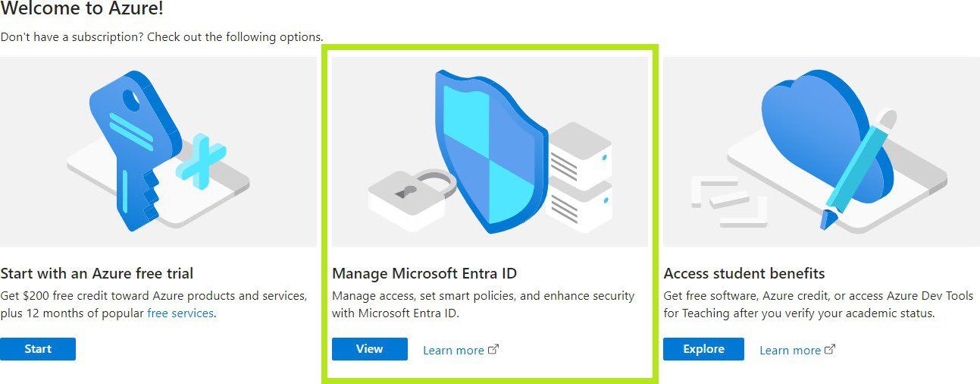
Task: Click the View button for Entra ID
Action: click(x=370, y=349)
